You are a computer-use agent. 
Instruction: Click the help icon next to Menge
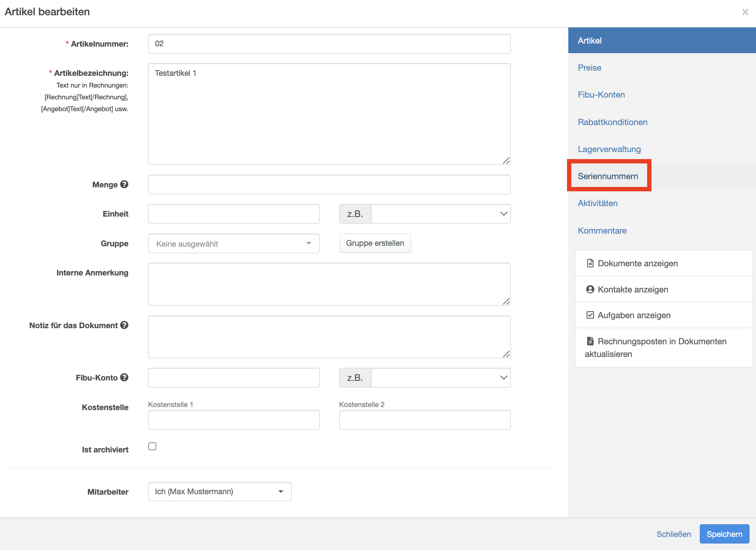tap(124, 184)
